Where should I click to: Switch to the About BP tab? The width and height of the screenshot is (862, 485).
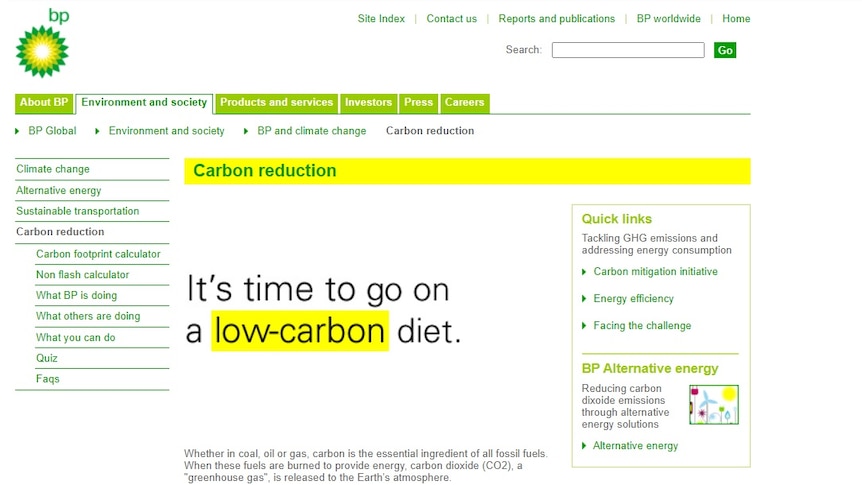(44, 103)
